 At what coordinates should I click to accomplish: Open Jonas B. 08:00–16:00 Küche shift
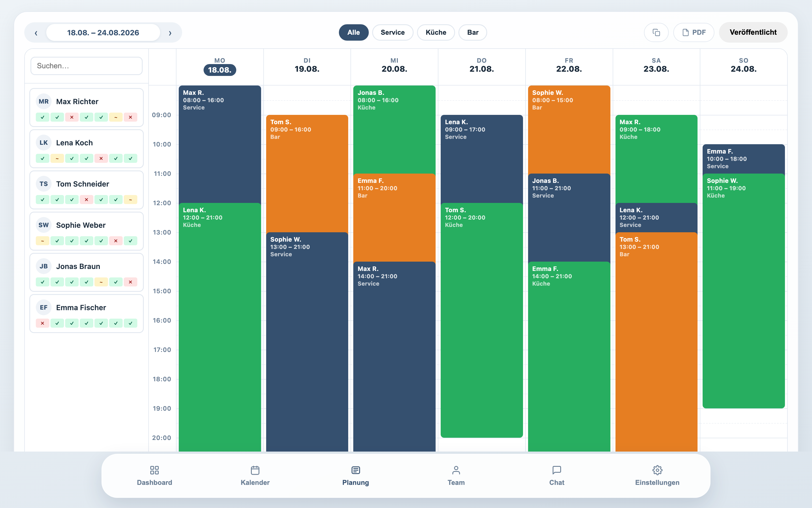(394, 130)
